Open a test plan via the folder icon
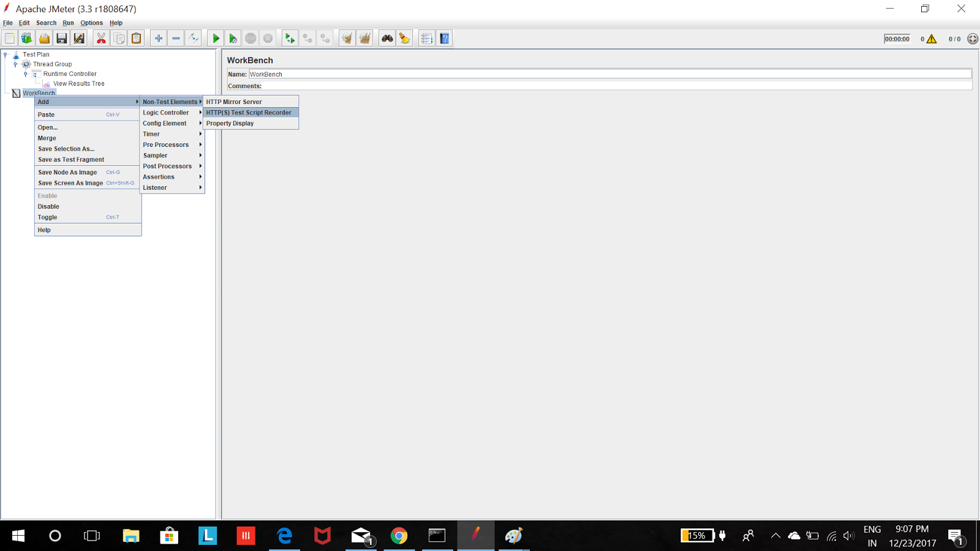The width and height of the screenshot is (980, 551). coord(44,38)
